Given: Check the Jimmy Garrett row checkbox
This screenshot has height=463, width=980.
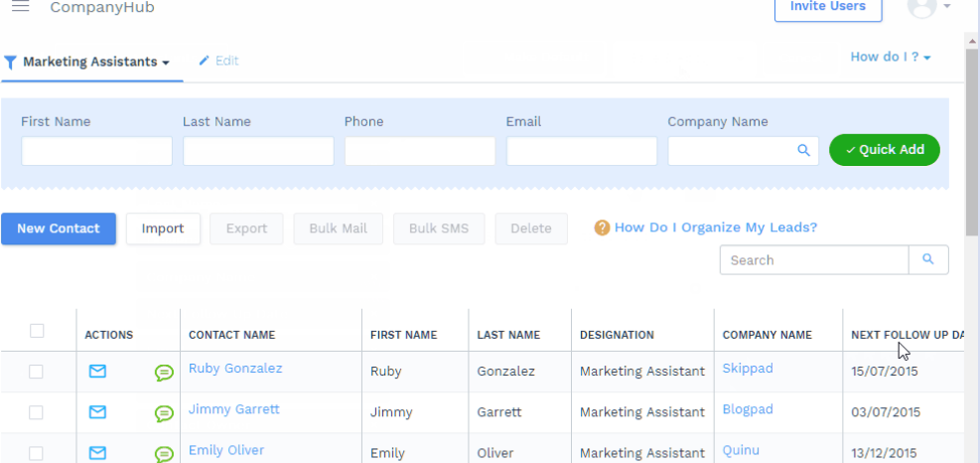Looking at the screenshot, I should pyautogui.click(x=37, y=412).
